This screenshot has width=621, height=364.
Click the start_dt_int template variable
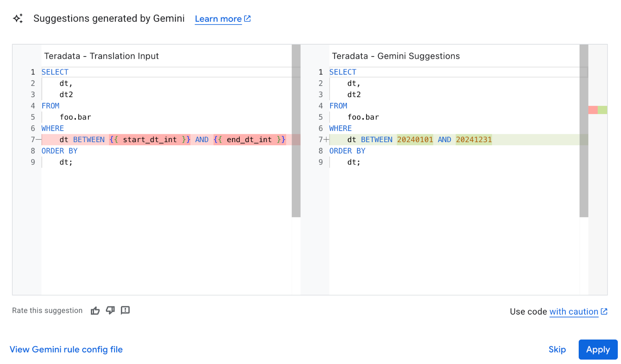click(x=150, y=140)
